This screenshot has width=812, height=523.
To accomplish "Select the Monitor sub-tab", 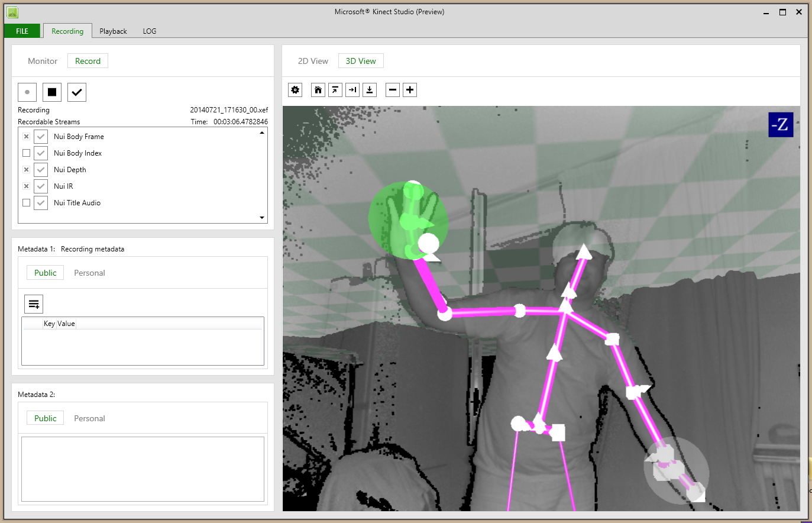I will [43, 61].
